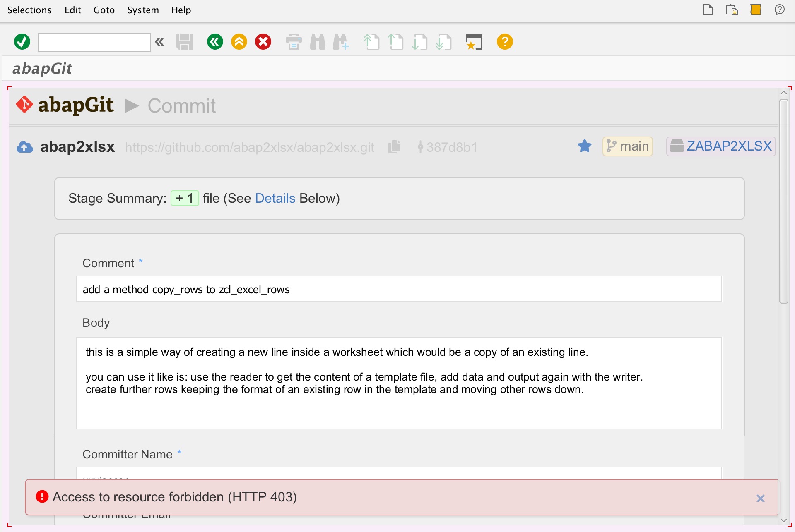Click the cloud upload icon beside abap2xlsx
This screenshot has width=795, height=532.
pos(24,147)
